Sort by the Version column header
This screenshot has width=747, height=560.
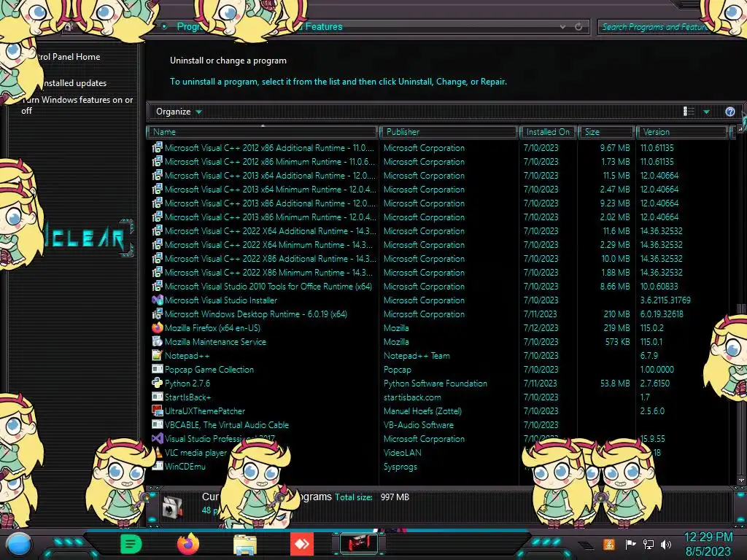pyautogui.click(x=682, y=132)
